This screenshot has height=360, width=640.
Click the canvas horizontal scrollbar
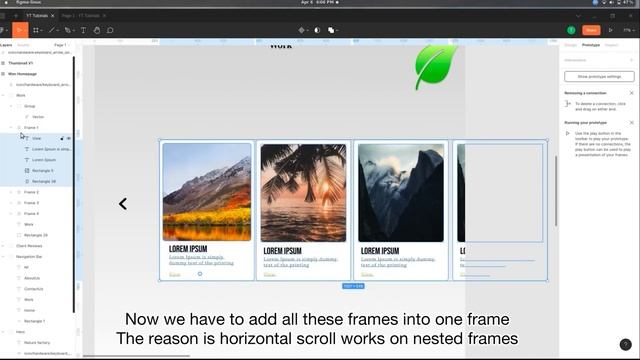(x=136, y=356)
